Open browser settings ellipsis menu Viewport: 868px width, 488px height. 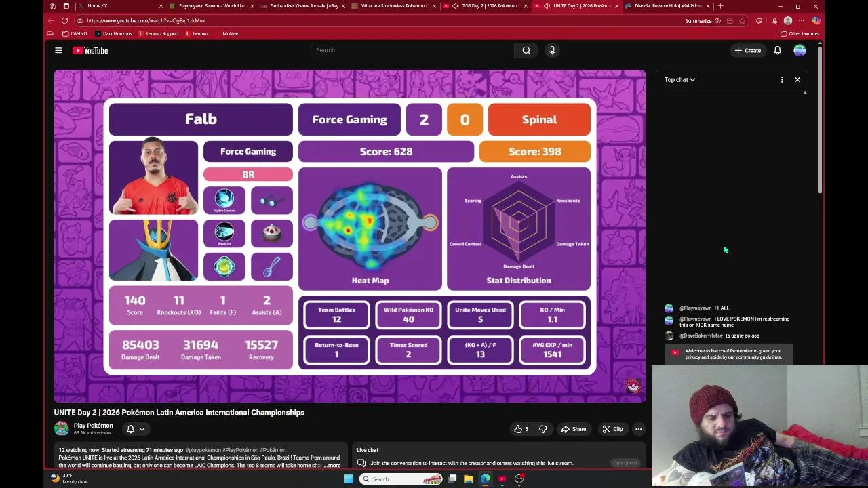[802, 21]
